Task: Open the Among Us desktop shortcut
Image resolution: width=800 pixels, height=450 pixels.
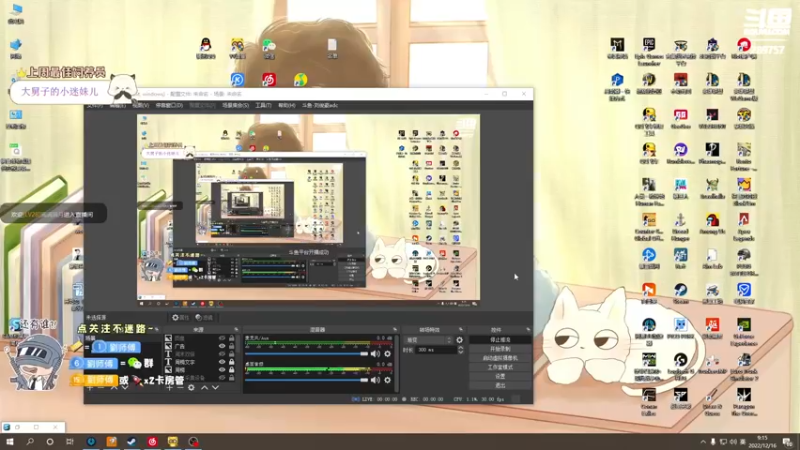Action: coord(712,224)
